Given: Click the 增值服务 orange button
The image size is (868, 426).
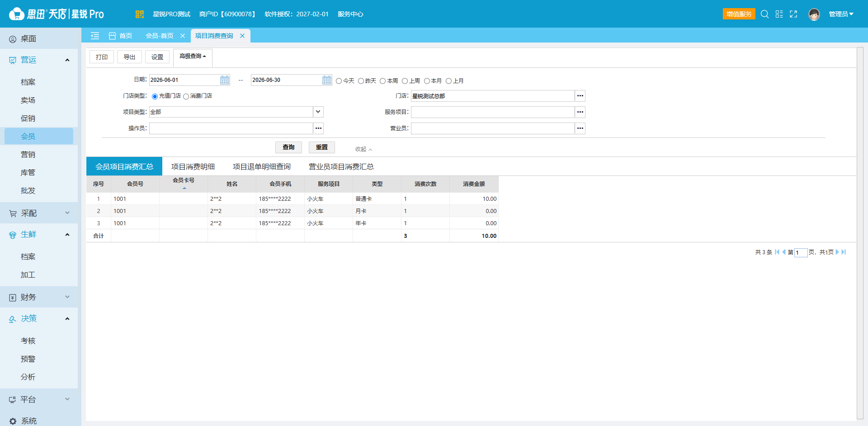Looking at the screenshot, I should [739, 14].
